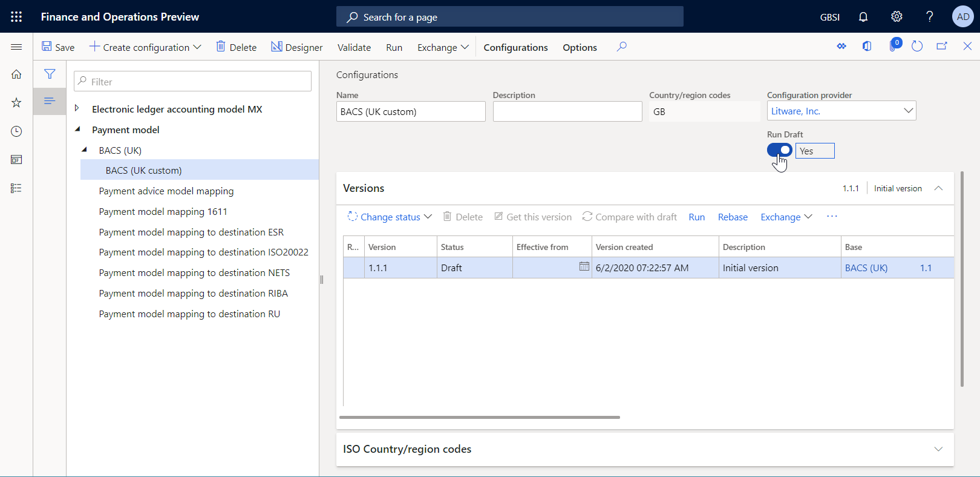Click the Description field
Screen dimensions: 980x477
(x=567, y=111)
